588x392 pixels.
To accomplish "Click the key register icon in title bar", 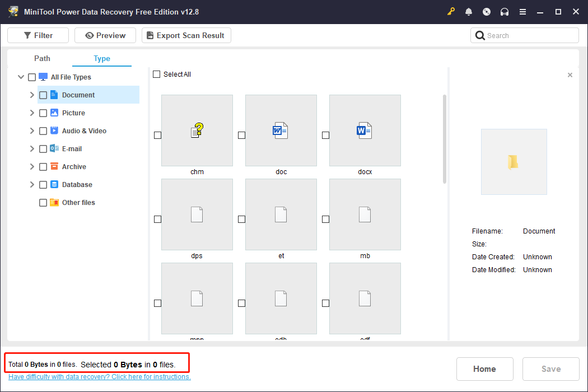I will point(451,12).
